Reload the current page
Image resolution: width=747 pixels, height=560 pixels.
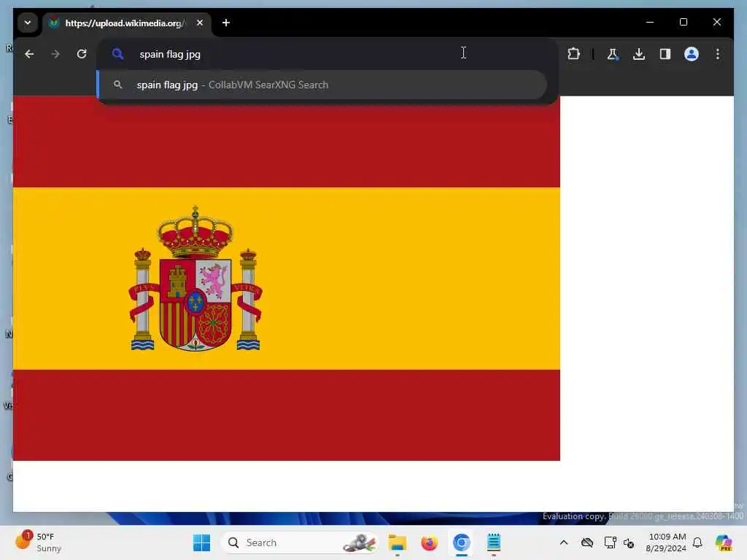(82, 54)
